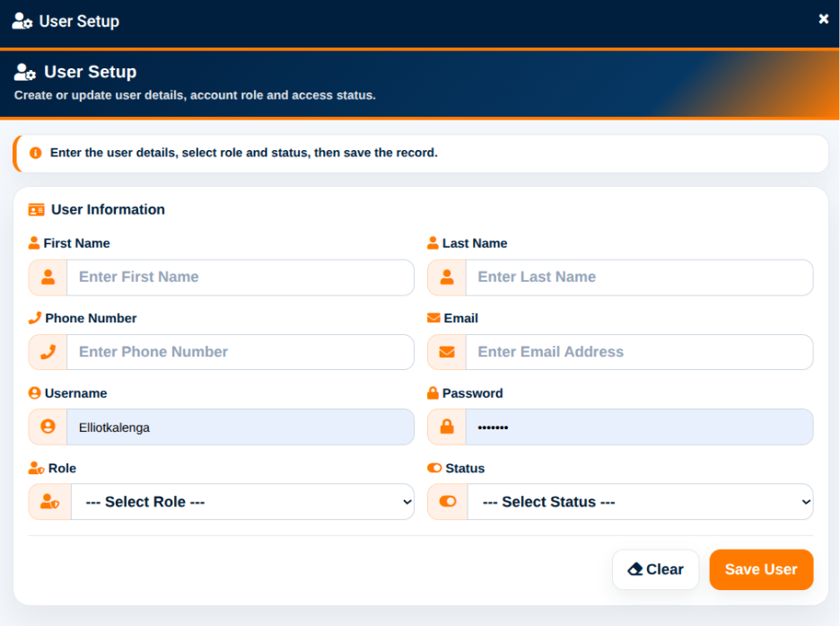The image size is (840, 626).
Task: Click the person icon next to First Name label
Action: point(34,242)
